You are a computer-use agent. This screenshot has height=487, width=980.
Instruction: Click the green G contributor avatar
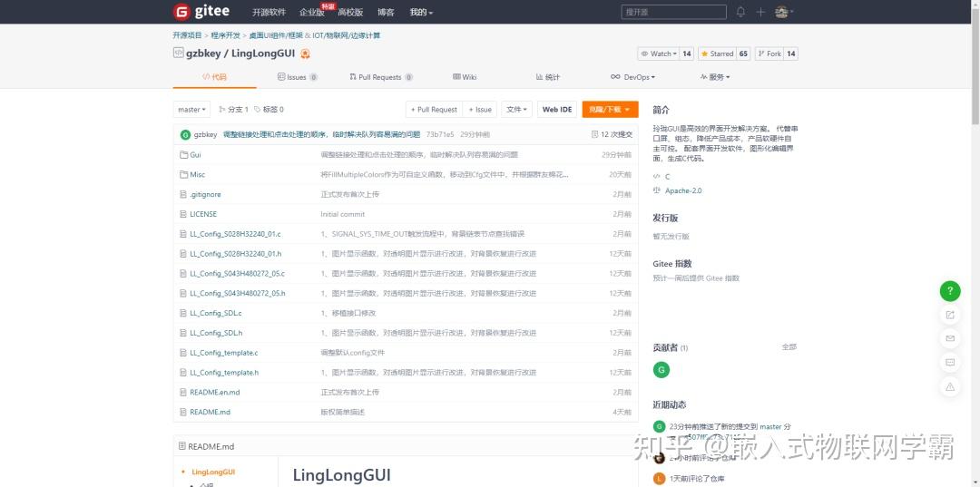[x=661, y=370]
